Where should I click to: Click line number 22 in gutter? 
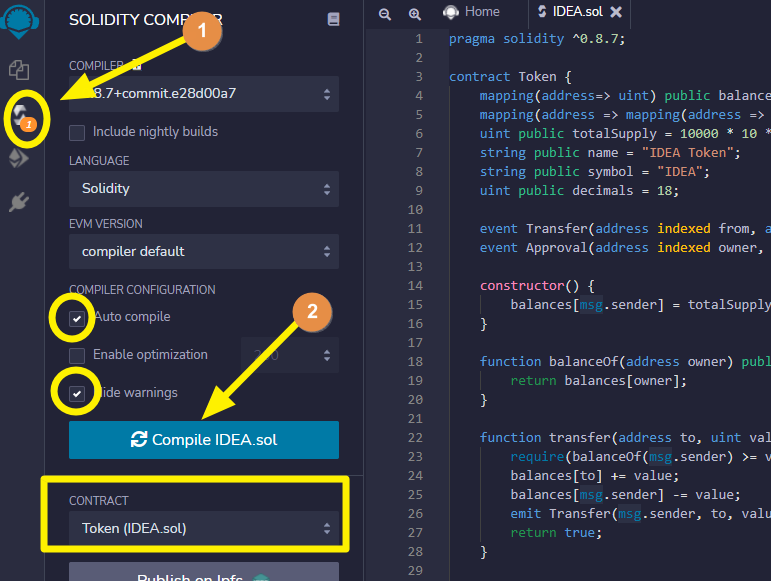(415, 437)
